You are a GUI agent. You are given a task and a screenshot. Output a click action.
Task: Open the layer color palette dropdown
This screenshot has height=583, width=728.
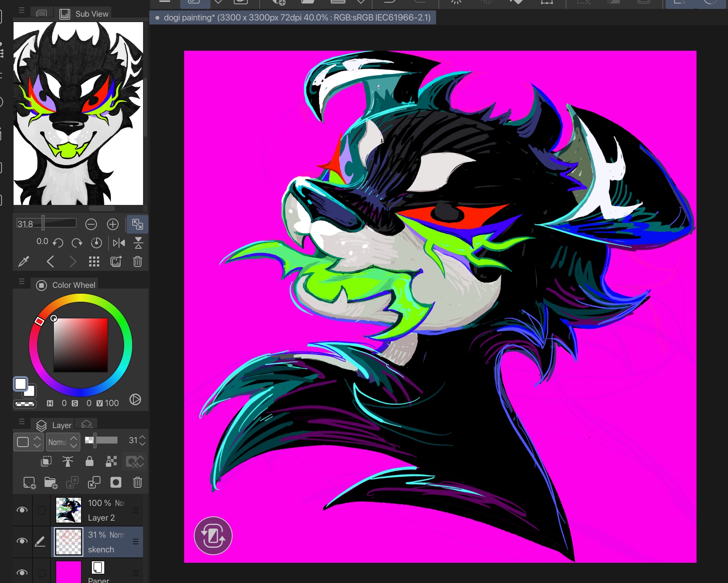(28, 442)
